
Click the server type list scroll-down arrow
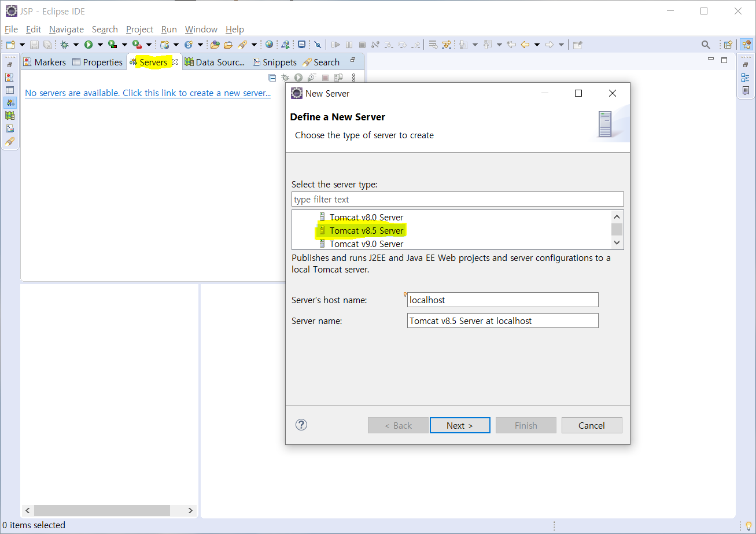point(617,243)
